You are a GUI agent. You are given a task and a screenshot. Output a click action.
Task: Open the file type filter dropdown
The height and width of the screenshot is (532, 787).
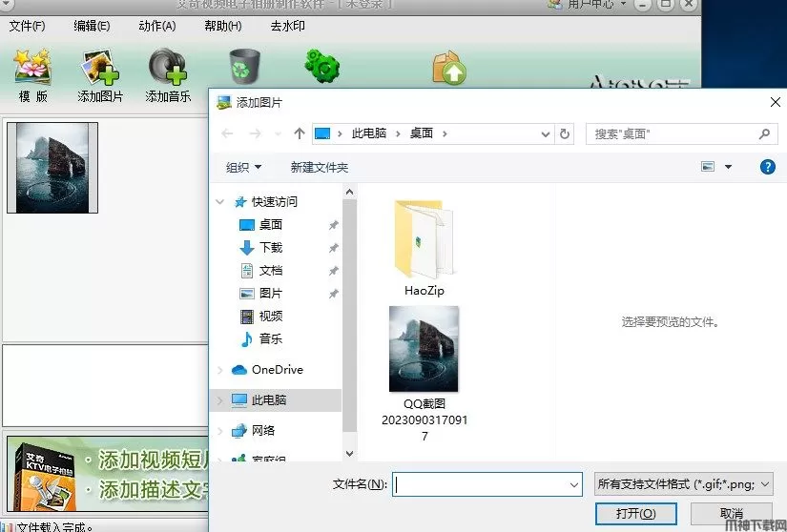[x=682, y=484]
